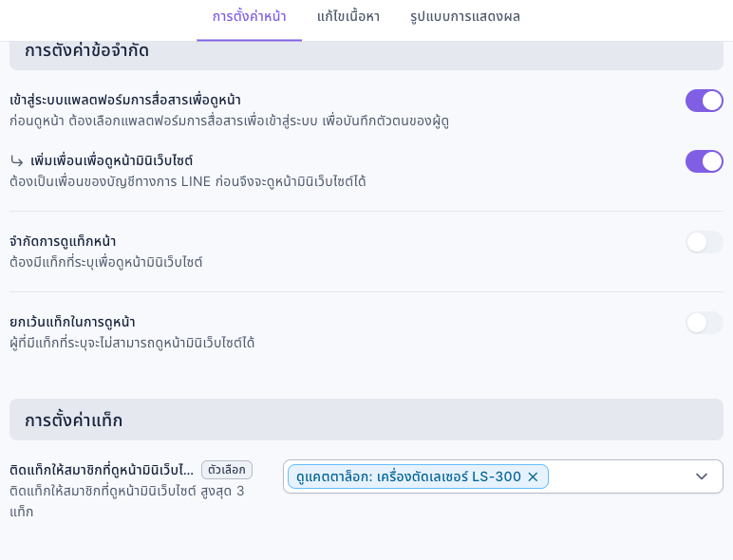Click the label ติดแท็กให้สมาชิกที่ดูหน้ามินิเว็บไ...
Image resolution: width=733 pixels, height=560 pixels.
pyautogui.click(x=102, y=470)
